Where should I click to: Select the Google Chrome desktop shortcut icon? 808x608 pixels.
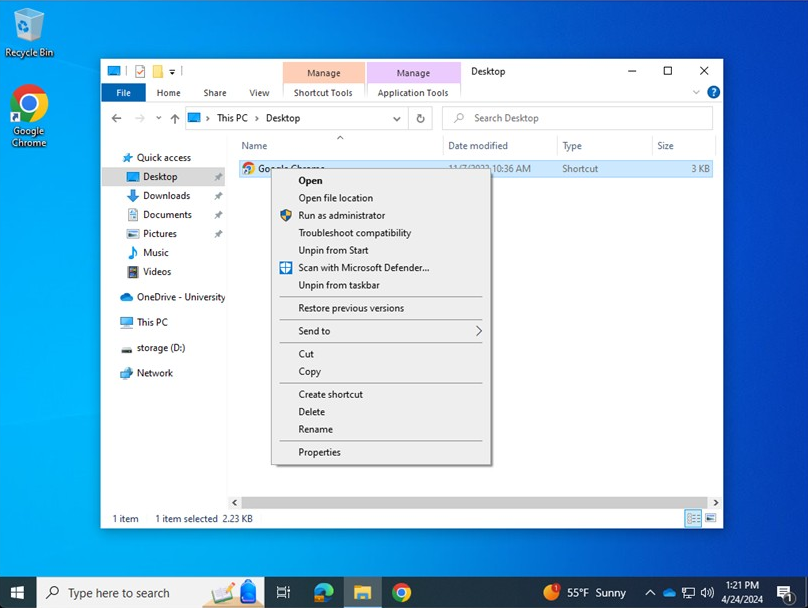[29, 116]
